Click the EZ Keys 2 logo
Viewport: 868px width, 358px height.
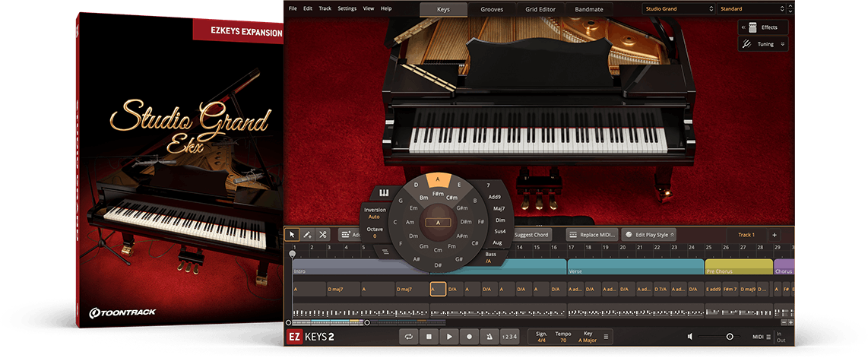click(x=310, y=337)
